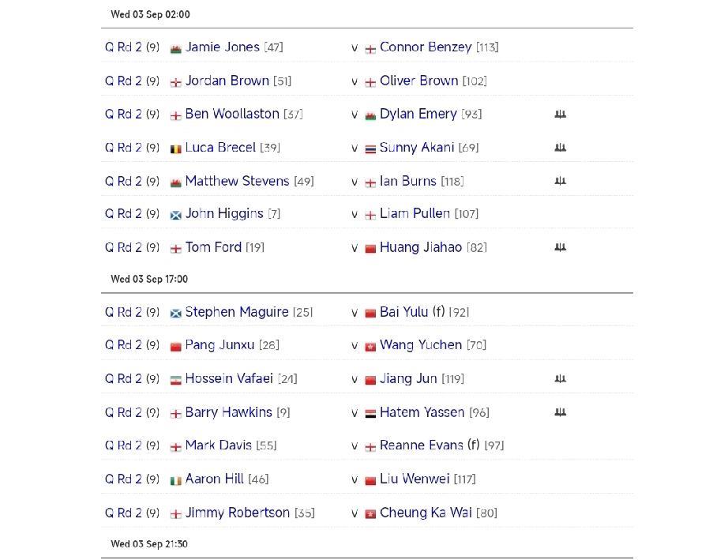Click the Thai flag next to Sunny Akani
The width and height of the screenshot is (728, 560).
tap(370, 148)
